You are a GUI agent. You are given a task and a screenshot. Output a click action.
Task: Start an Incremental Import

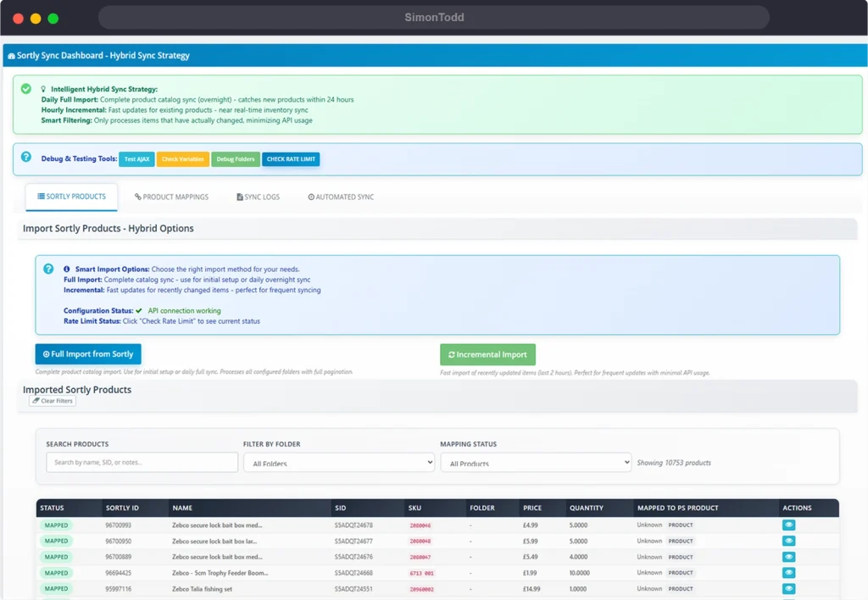coord(487,354)
